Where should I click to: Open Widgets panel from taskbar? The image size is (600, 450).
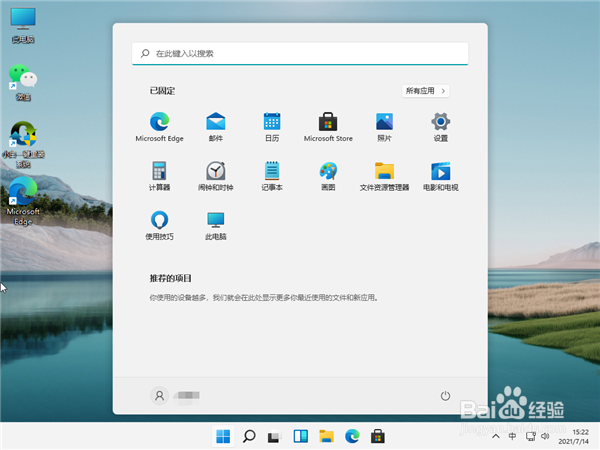click(301, 436)
